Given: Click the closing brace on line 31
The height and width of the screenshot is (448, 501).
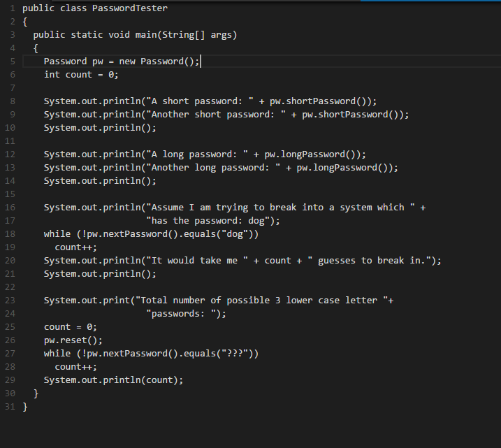Looking at the screenshot, I should (25, 407).
